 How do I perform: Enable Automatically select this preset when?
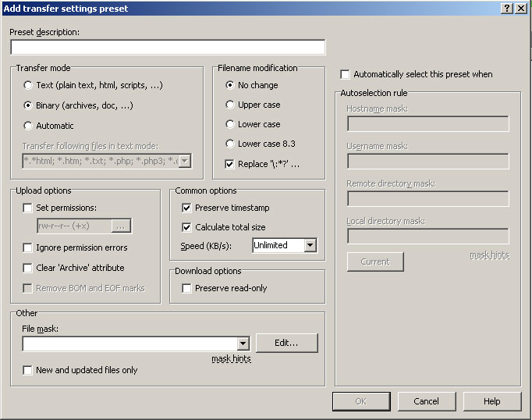pyautogui.click(x=346, y=74)
